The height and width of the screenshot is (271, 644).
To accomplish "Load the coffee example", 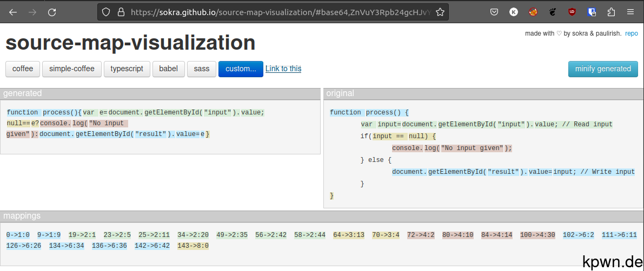I will 23,69.
